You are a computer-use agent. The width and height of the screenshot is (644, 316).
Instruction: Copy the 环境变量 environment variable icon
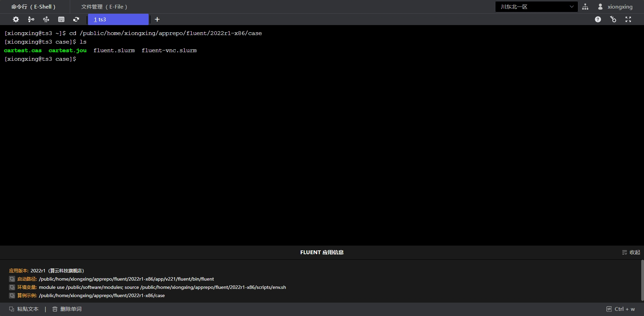(12, 287)
